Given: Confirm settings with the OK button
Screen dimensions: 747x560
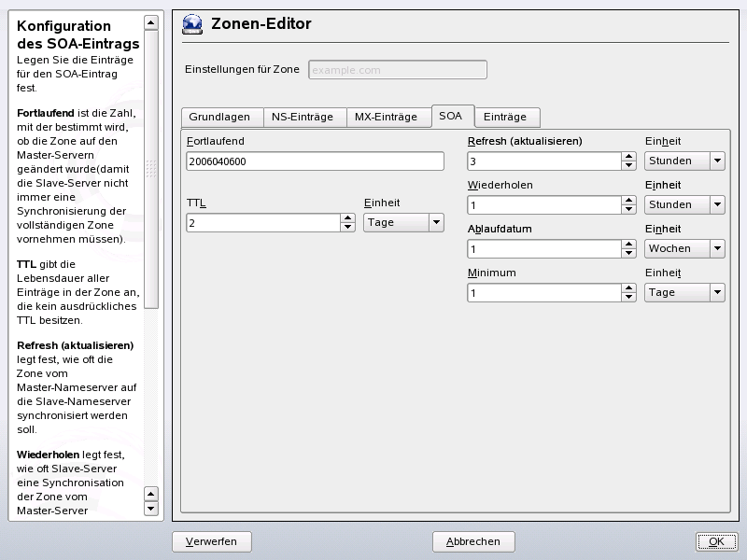Looking at the screenshot, I should coord(716,541).
